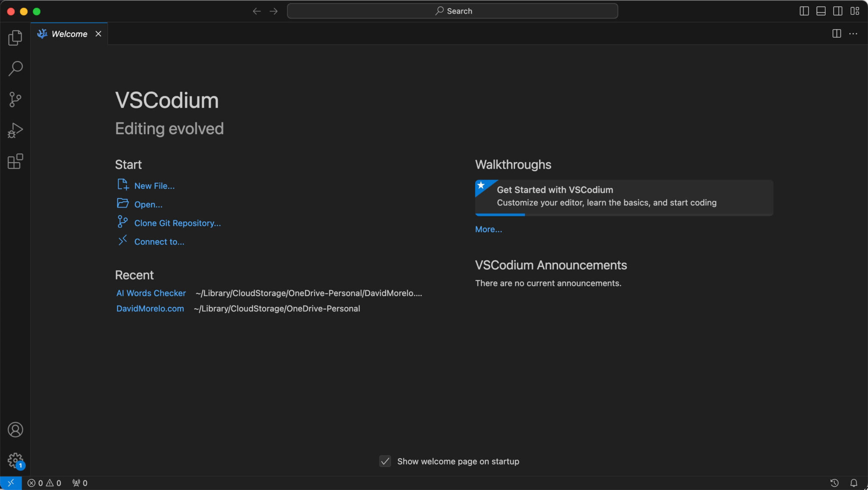Viewport: 868px width, 490px height.
Task: Open the Manage gear icon
Action: pos(15,460)
